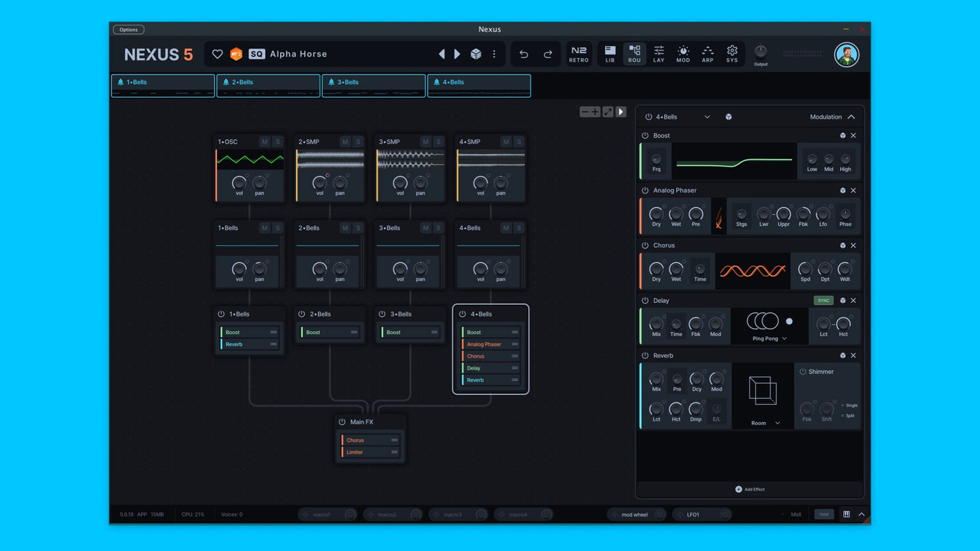Randomize the Boost effect with dice
Viewport: 980px width, 551px height.
pyautogui.click(x=843, y=136)
